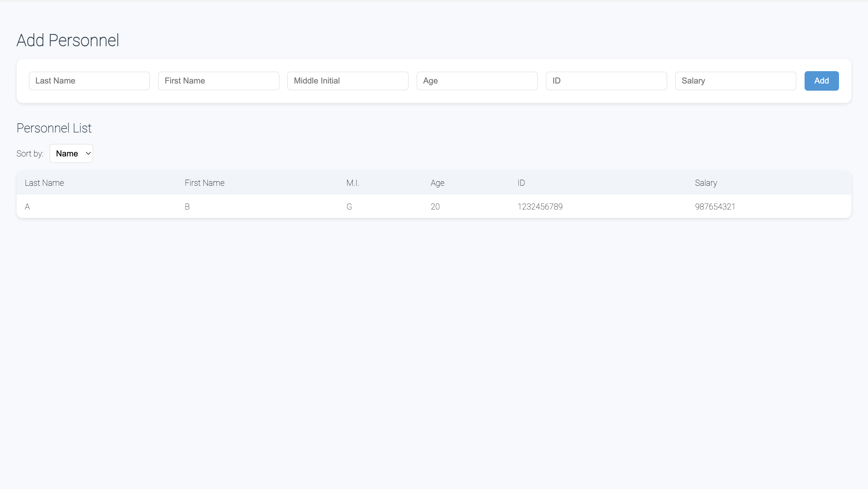Viewport: 868px width, 489px height.
Task: Select the first name cell 'B'
Action: click(x=187, y=206)
